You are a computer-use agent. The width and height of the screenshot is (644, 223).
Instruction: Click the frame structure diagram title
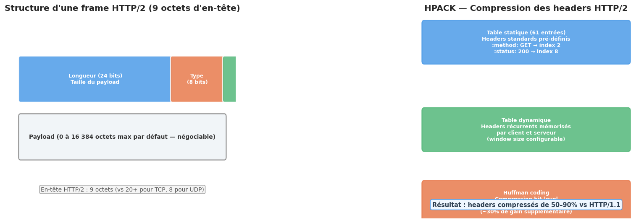pos(122,8)
